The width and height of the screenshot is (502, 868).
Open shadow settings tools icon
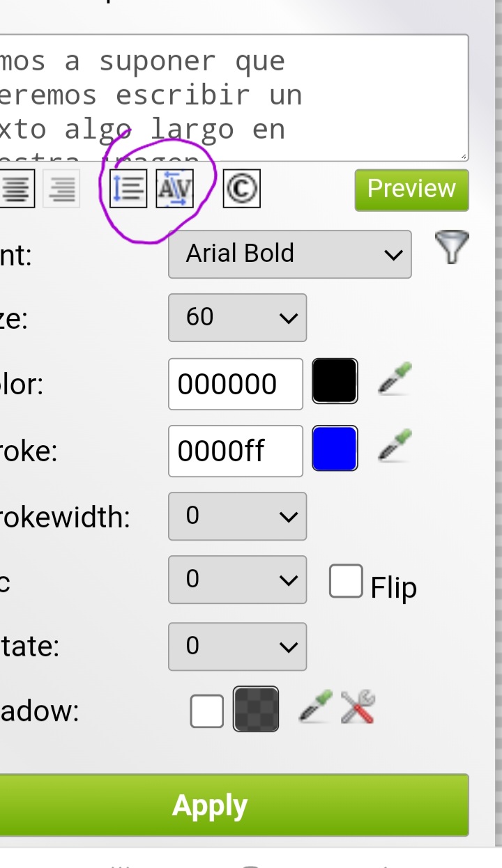point(358,708)
